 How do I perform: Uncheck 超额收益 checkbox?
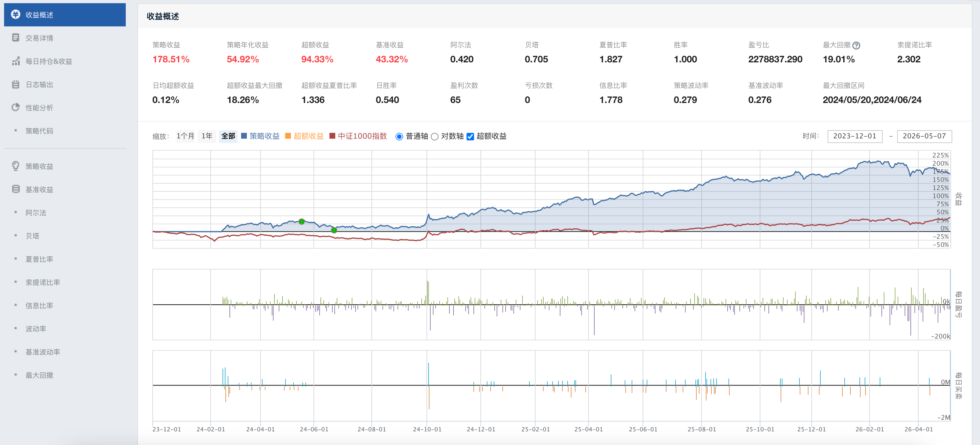click(470, 136)
